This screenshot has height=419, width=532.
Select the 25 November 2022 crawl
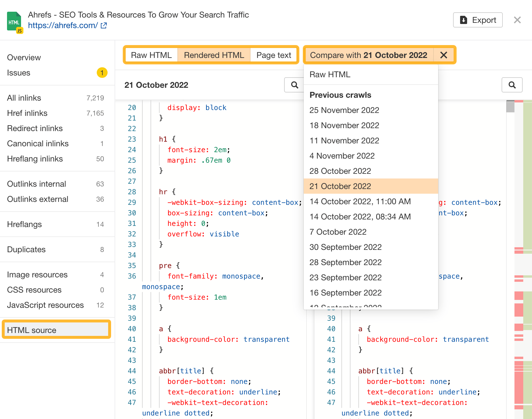point(344,110)
